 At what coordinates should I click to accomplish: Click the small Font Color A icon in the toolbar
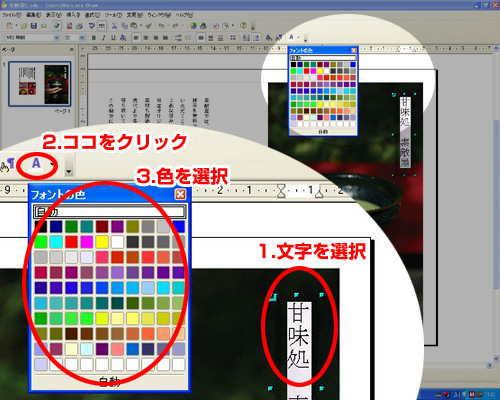click(x=291, y=37)
